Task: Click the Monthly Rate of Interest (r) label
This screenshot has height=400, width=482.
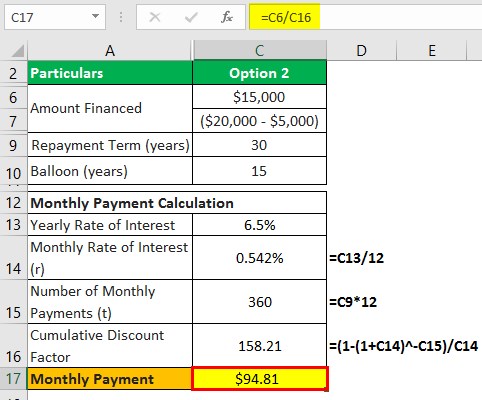Action: click(110, 258)
